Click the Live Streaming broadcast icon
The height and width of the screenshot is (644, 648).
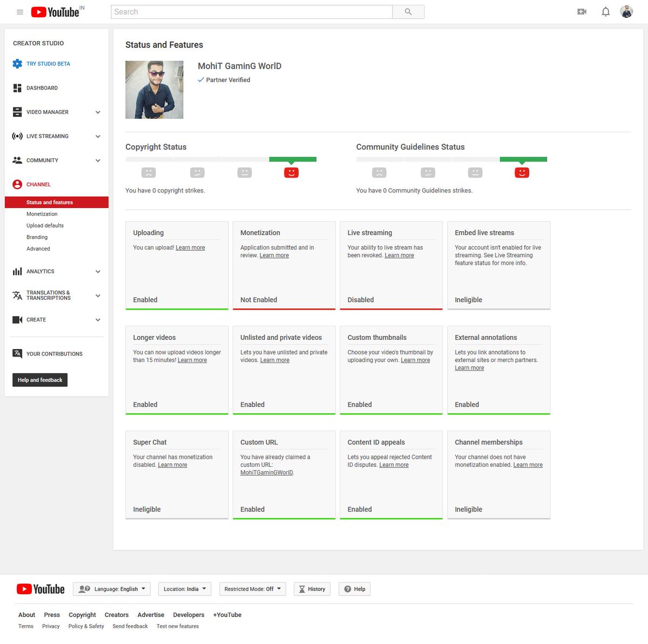17,136
